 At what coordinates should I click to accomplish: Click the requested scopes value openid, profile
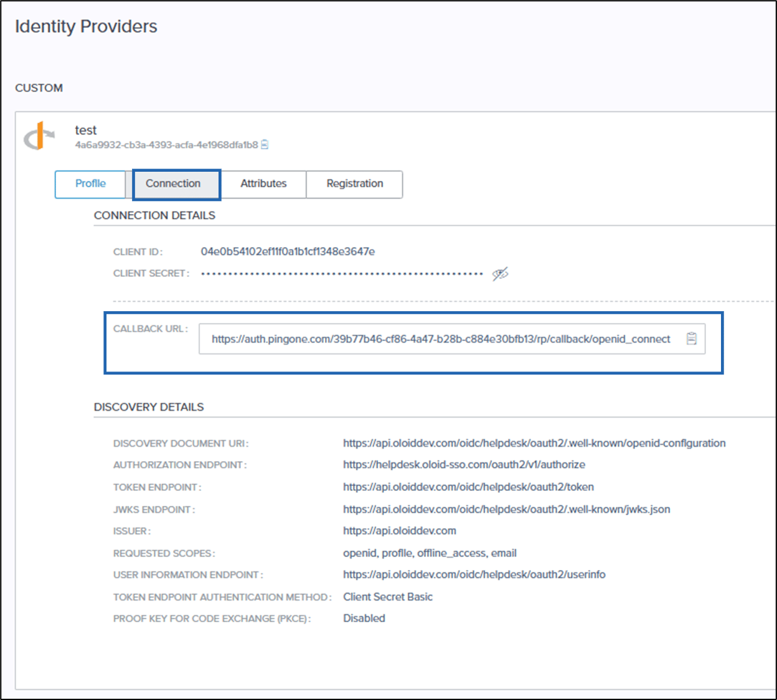[x=430, y=553]
